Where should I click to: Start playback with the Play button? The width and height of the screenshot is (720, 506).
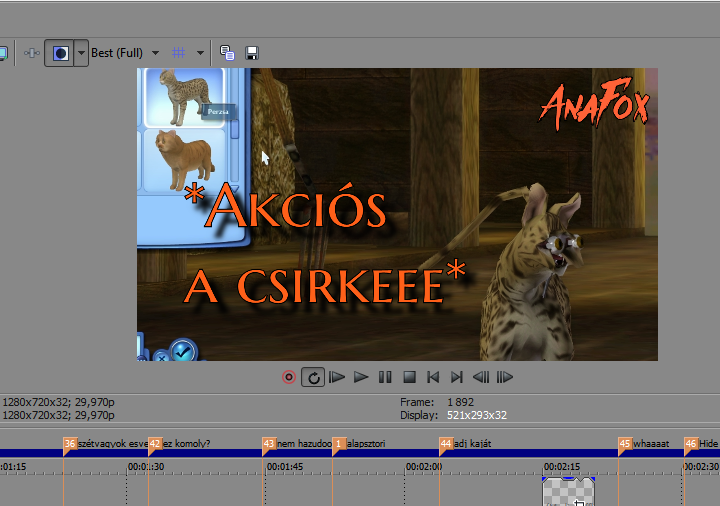coord(361,377)
